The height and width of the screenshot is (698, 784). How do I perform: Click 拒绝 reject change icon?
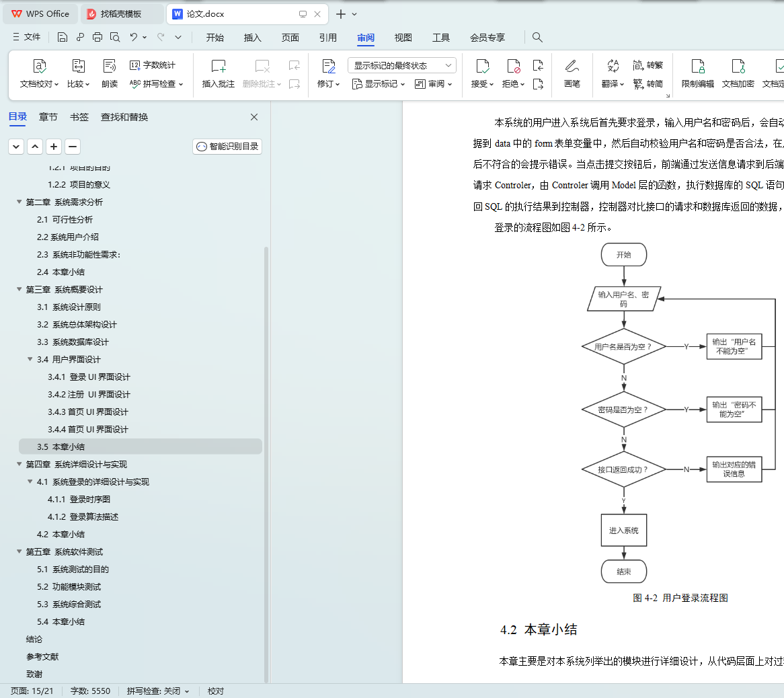click(x=513, y=67)
